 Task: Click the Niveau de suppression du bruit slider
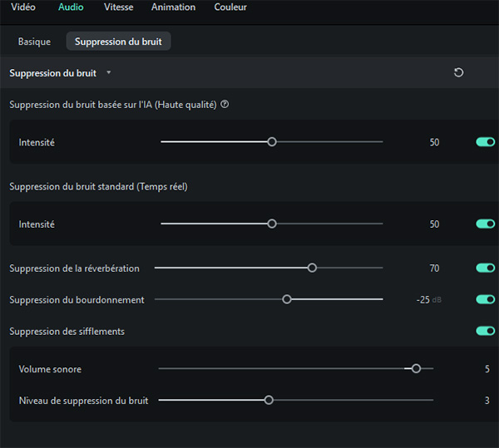269,400
